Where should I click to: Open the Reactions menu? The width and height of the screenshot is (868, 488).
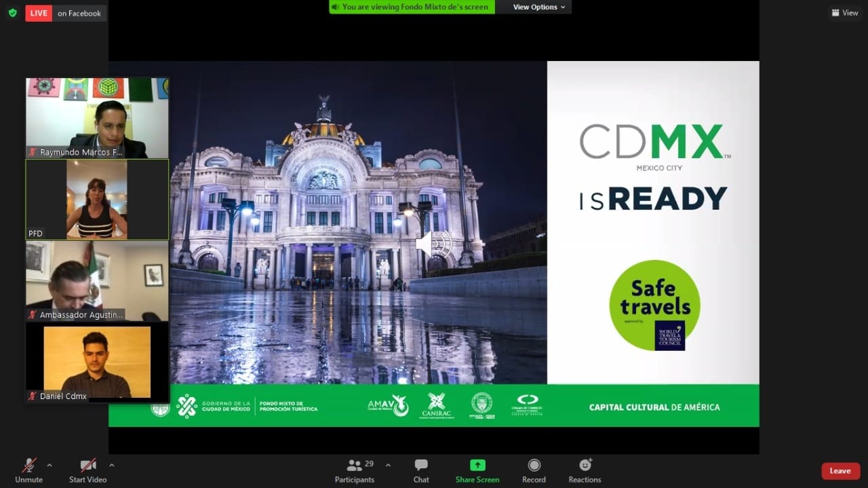click(x=585, y=470)
